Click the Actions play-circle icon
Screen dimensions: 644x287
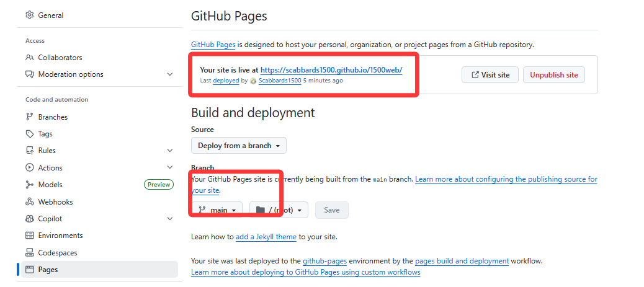[29, 167]
